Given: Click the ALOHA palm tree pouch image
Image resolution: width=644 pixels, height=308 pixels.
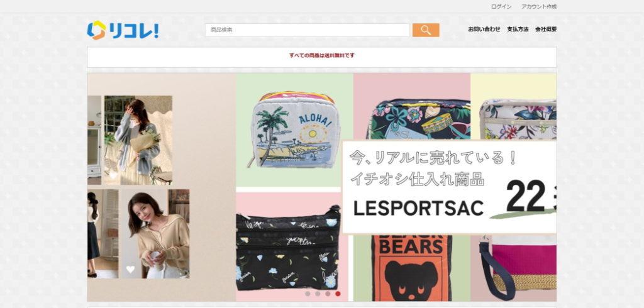Looking at the screenshot, I should click(x=294, y=129).
